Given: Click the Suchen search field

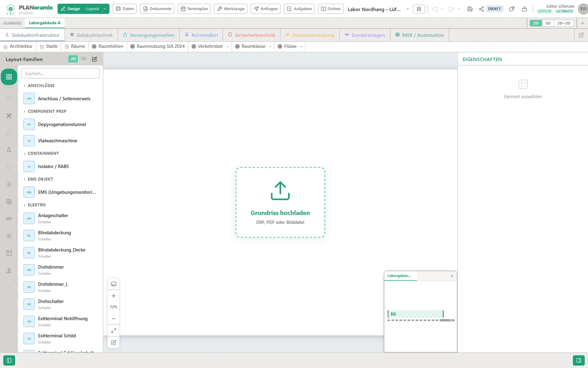Looking at the screenshot, I should click(x=60, y=73).
